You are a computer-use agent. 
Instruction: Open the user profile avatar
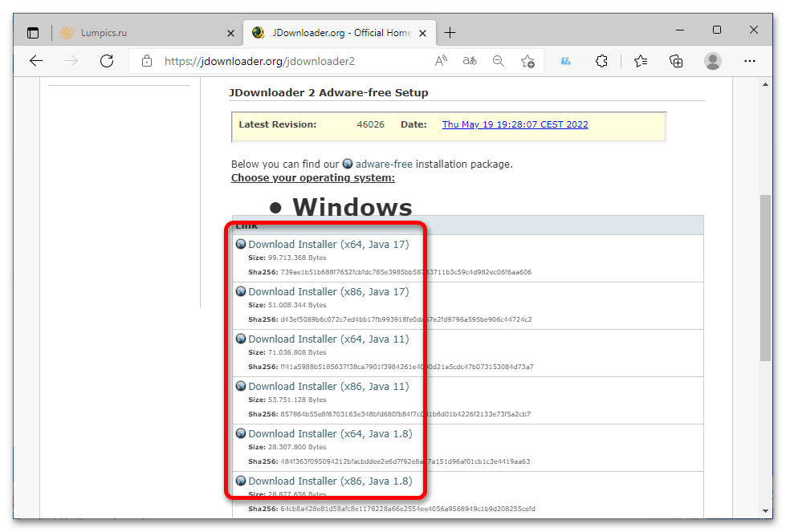713,61
